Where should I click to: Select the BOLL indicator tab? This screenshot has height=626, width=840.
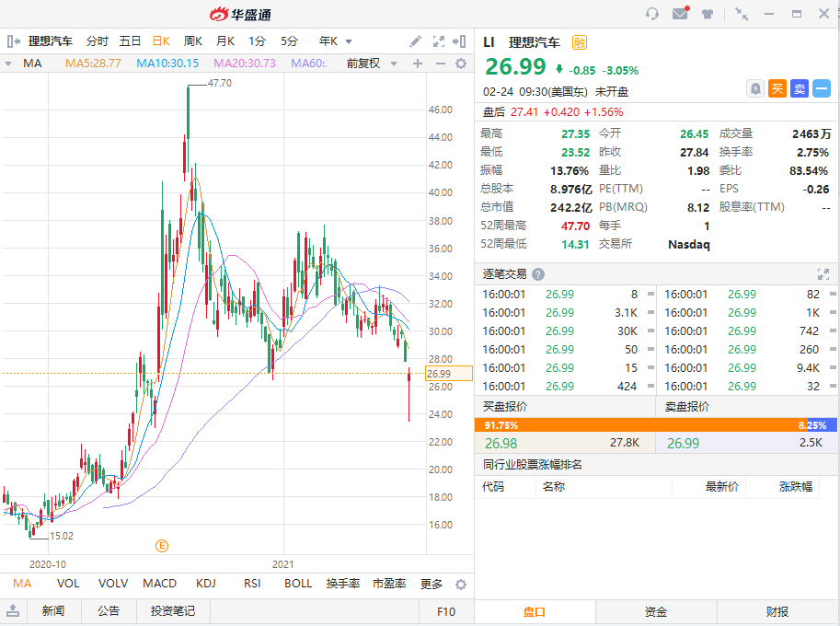(298, 584)
